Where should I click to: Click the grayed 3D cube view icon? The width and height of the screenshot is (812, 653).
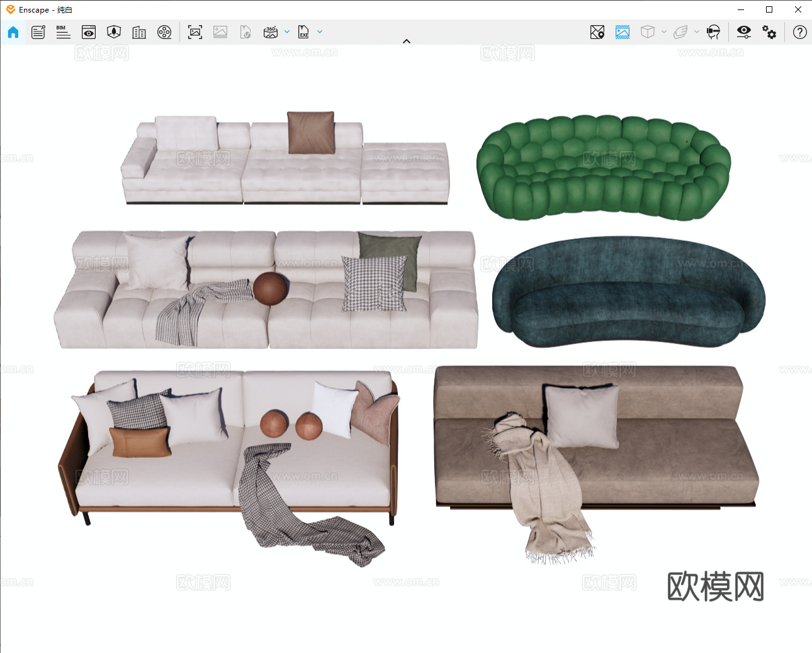click(648, 32)
